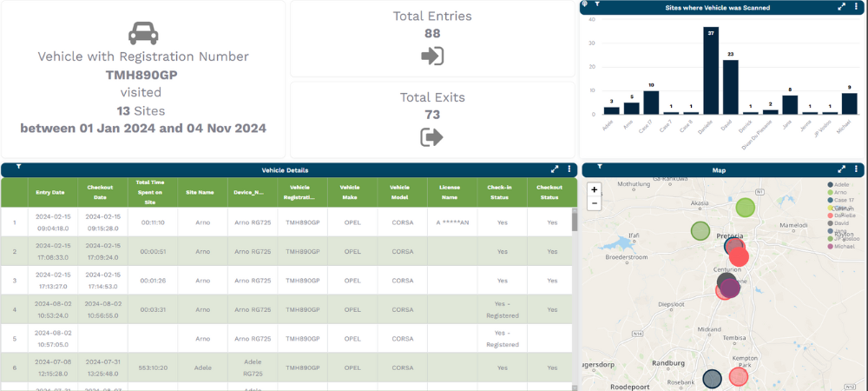The width and height of the screenshot is (868, 391).
Task: Expand Vehicle Details panel to fullscreen
Action: pyautogui.click(x=555, y=170)
